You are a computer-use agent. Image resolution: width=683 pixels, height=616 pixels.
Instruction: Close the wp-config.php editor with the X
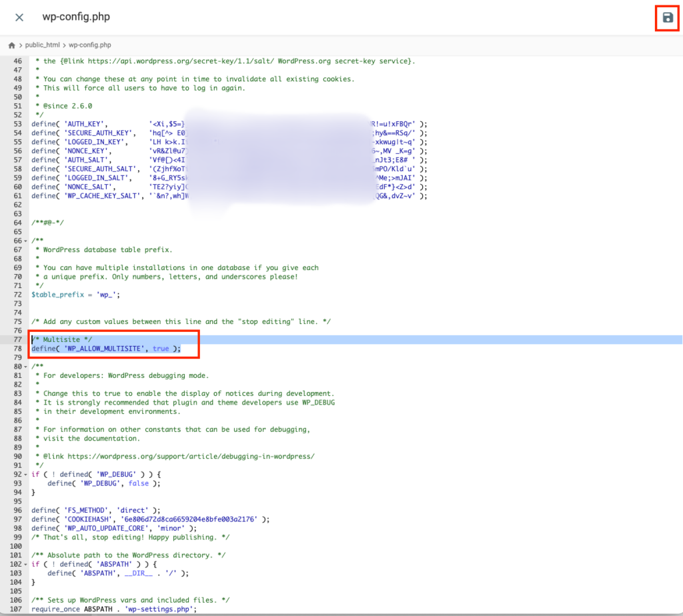pyautogui.click(x=19, y=17)
